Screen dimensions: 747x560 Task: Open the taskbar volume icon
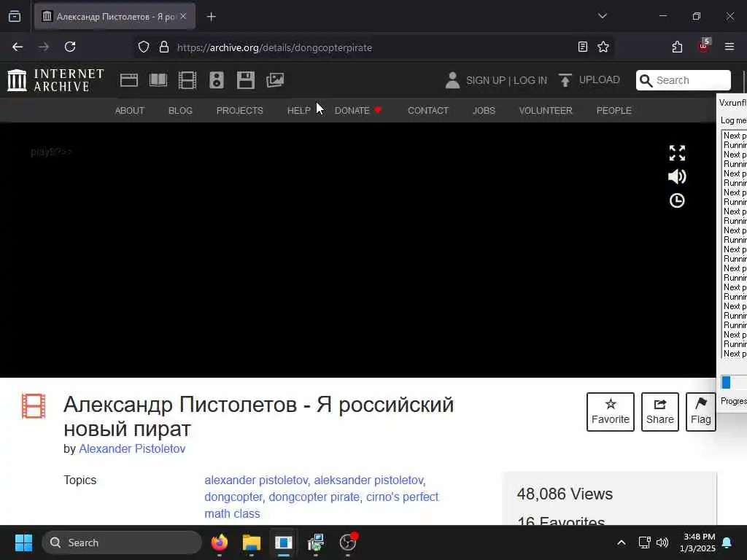(662, 542)
